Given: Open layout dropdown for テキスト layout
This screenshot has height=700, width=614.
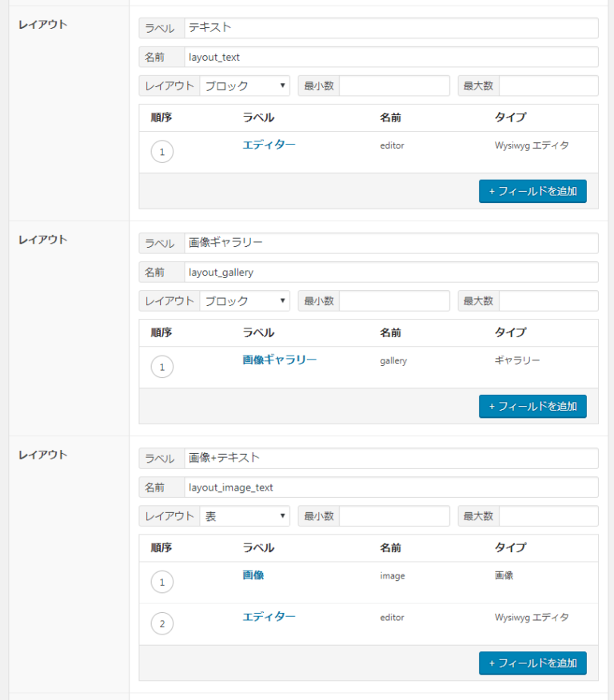Looking at the screenshot, I should [x=245, y=86].
